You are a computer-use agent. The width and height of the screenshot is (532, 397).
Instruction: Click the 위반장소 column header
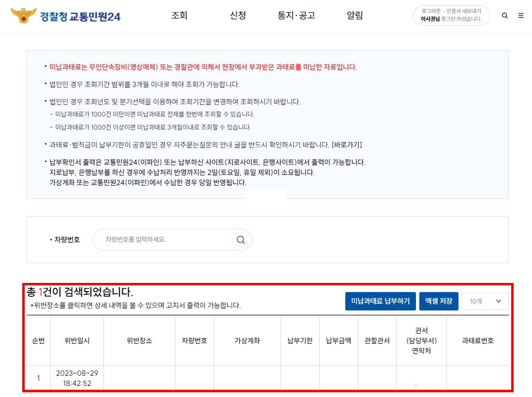pos(139,341)
